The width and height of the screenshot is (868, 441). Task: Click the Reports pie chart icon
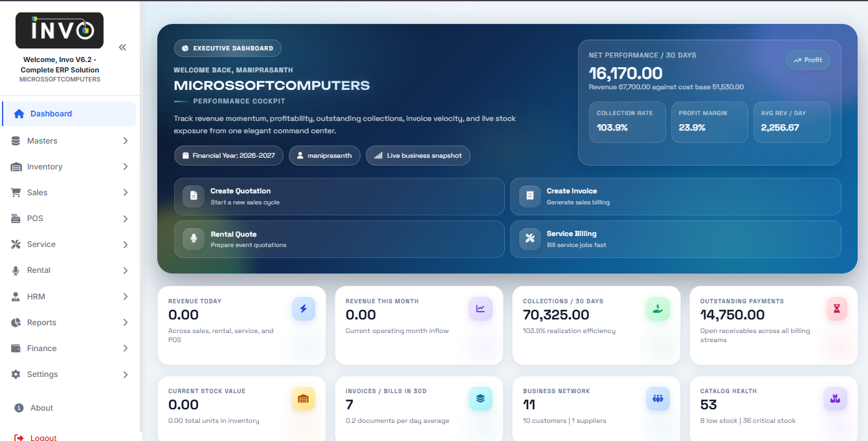[x=16, y=323]
